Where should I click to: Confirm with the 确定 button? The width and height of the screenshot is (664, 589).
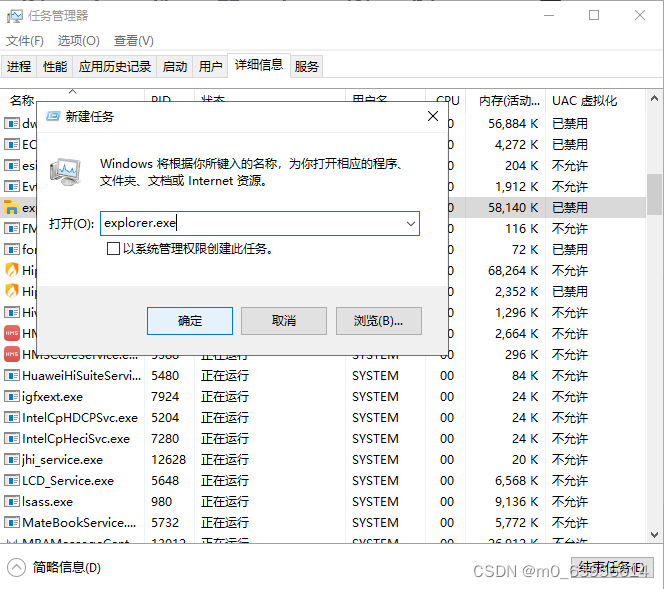[190, 321]
